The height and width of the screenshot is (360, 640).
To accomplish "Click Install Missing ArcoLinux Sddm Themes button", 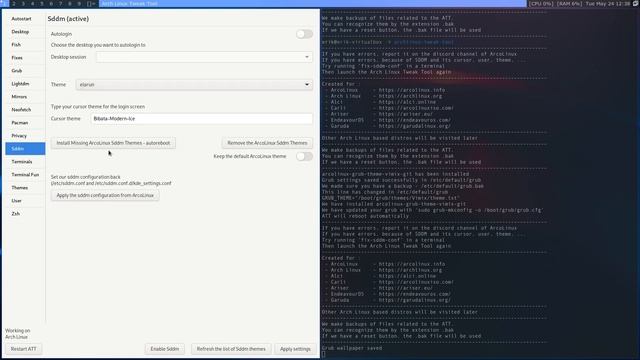I will coord(113,143).
